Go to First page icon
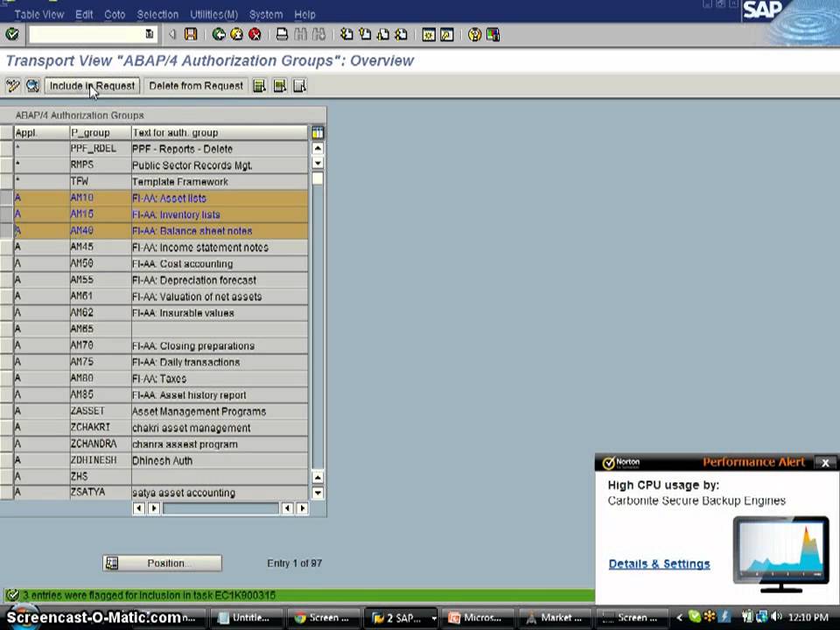 click(346, 35)
